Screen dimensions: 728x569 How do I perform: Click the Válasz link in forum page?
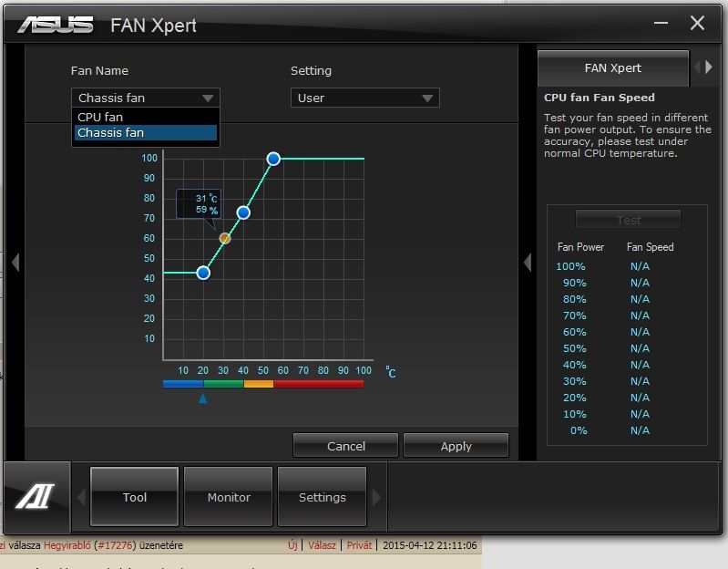(322, 545)
